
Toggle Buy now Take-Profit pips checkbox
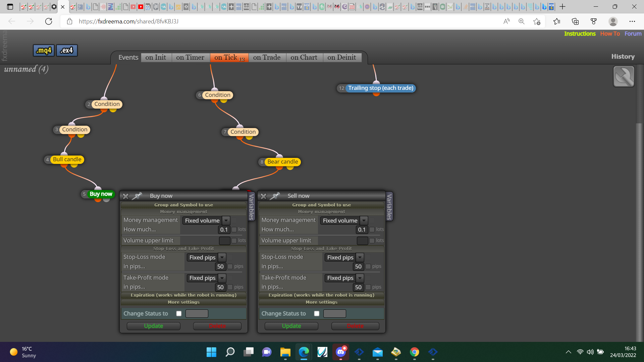pyautogui.click(x=230, y=287)
